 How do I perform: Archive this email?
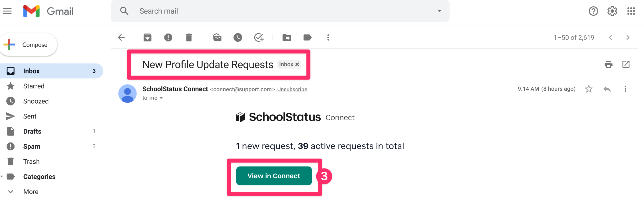coord(147,37)
